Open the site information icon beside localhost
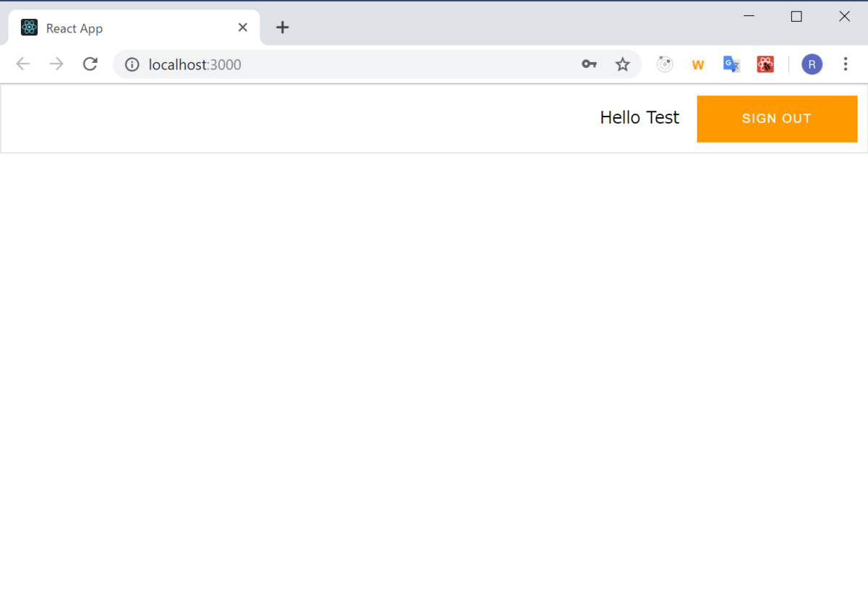Screen dimensions: 868x610 point(132,64)
